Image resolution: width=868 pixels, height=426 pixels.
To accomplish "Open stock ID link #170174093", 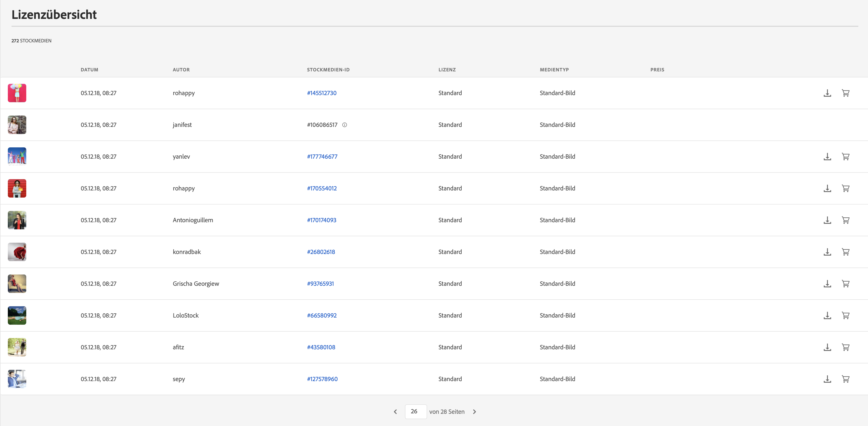I will [x=321, y=220].
